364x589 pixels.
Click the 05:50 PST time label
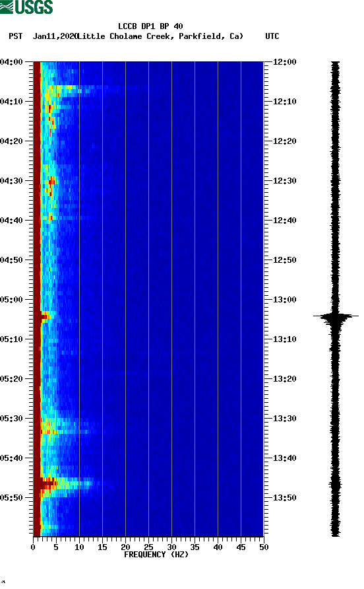point(11,498)
